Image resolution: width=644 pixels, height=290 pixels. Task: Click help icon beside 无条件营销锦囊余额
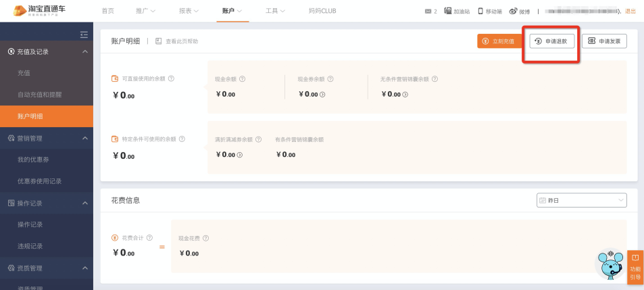point(435,79)
